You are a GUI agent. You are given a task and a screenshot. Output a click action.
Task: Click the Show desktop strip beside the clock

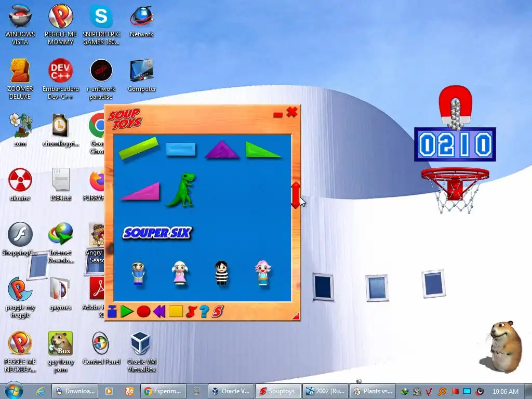[528, 391]
